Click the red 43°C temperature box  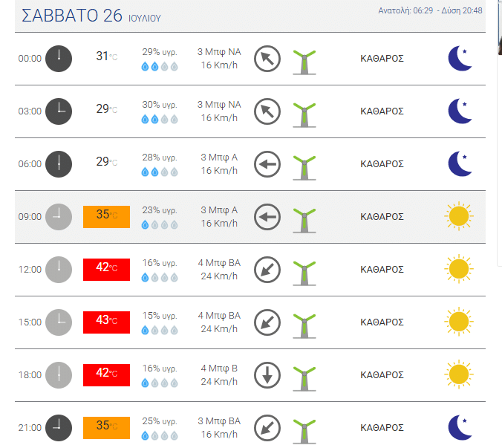[107, 322]
